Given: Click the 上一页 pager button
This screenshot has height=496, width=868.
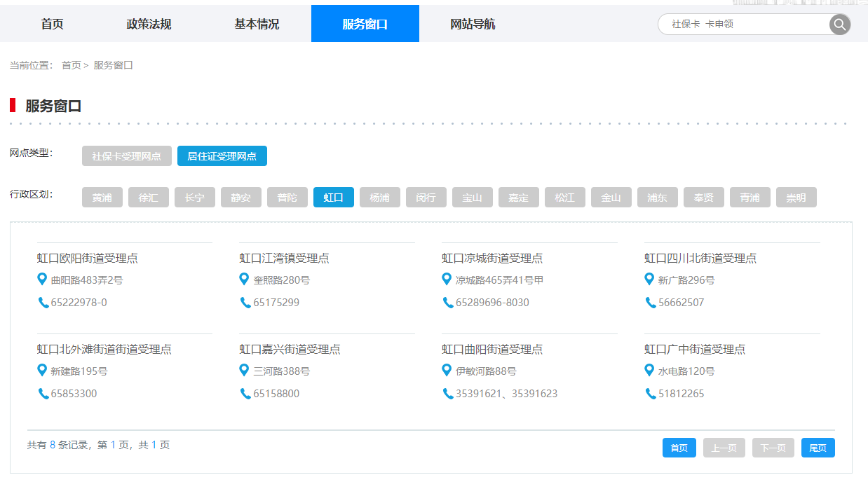Looking at the screenshot, I should click(x=724, y=448).
